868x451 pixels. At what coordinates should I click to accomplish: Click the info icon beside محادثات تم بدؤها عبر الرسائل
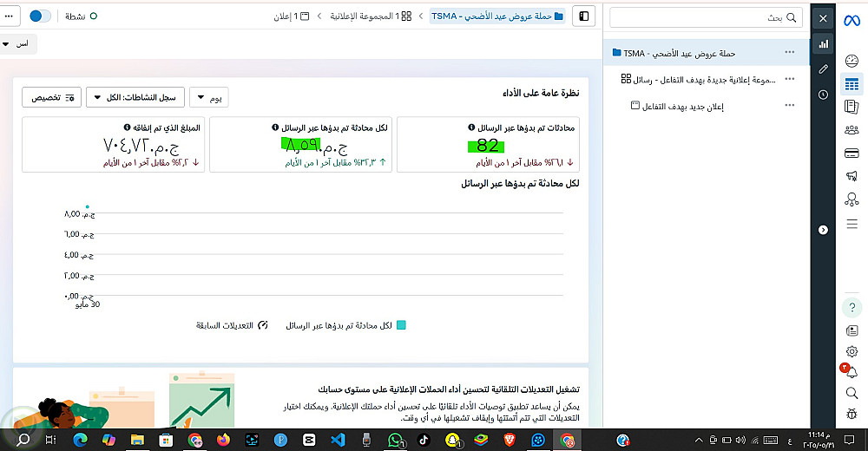tap(471, 127)
